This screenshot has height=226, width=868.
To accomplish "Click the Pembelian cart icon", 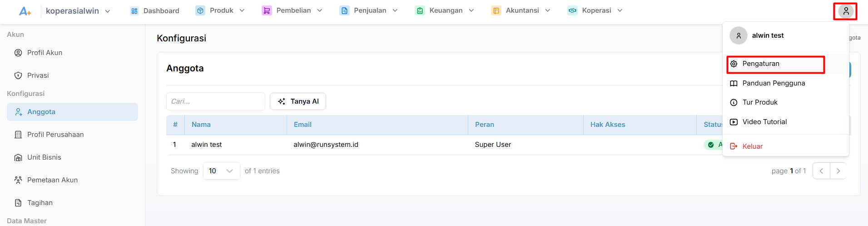I will pos(267,10).
